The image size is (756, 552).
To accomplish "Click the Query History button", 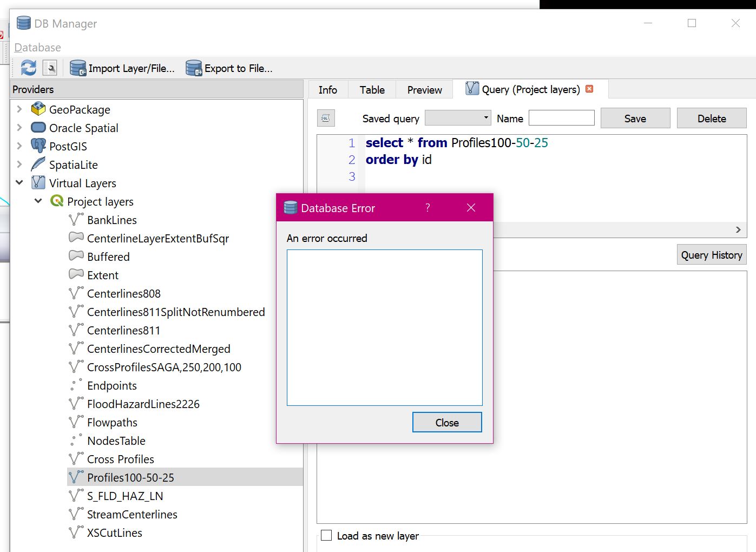I will 711,255.
